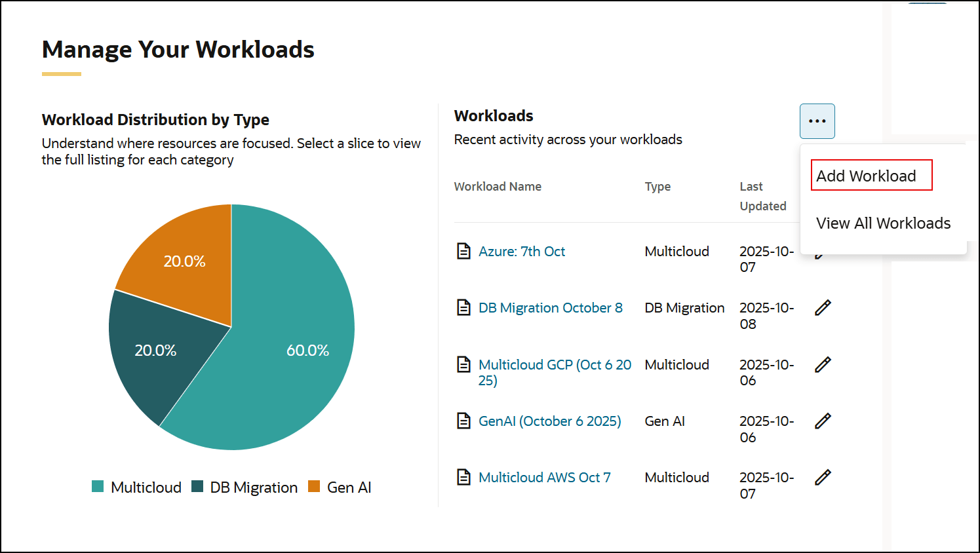Click the document icon beside DB Migration October 8
The height and width of the screenshot is (553, 980).
pos(463,307)
